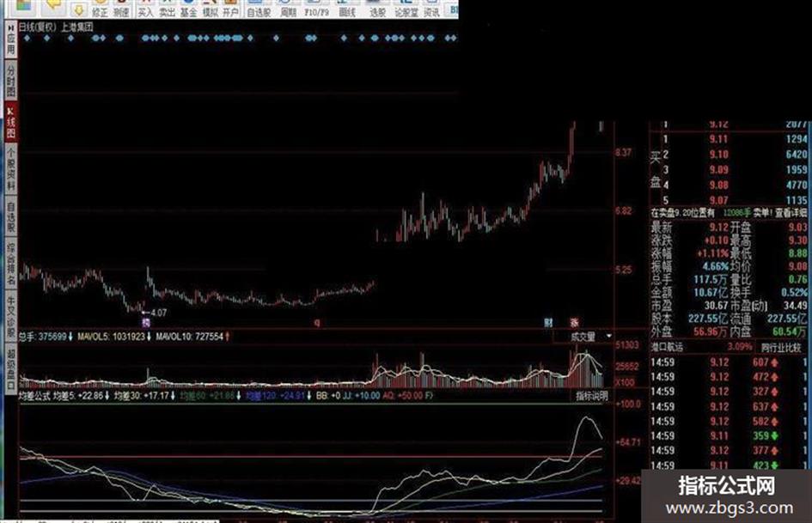Screen dimensions: 812x523
Task: Select the 画线 drawing tool
Action: (346, 9)
